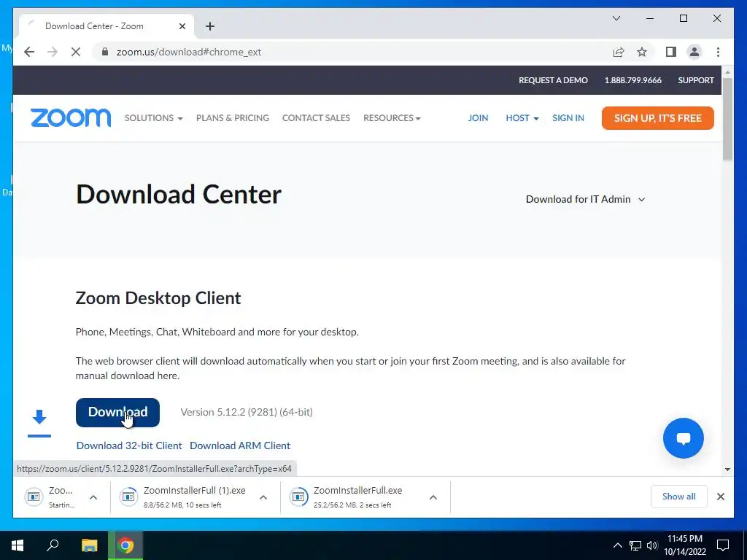The image size is (747, 560).
Task: Click Request a Demo in top bar
Action: (x=553, y=80)
